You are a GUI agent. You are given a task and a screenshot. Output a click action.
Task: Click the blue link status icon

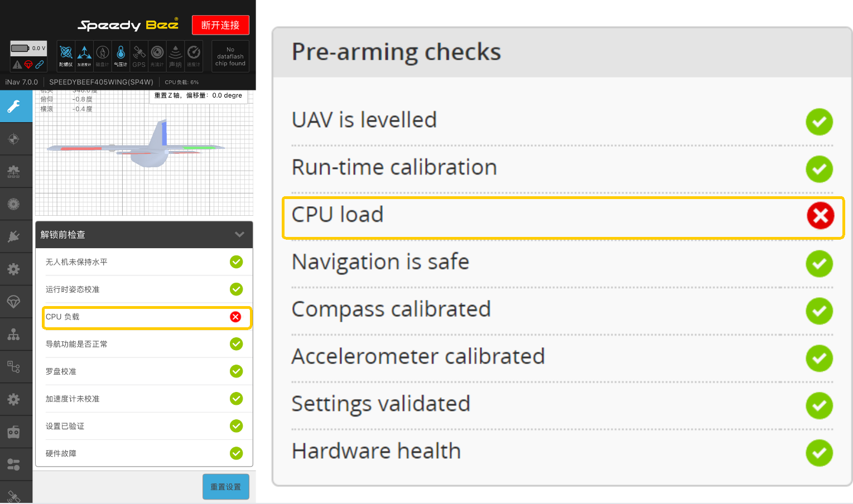pyautogui.click(x=40, y=65)
